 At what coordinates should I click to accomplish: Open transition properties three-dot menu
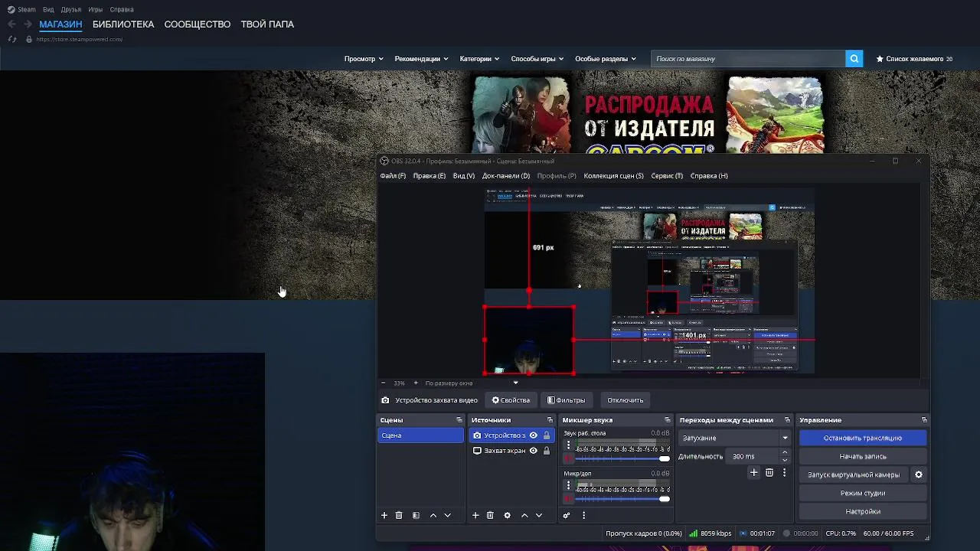(x=784, y=473)
